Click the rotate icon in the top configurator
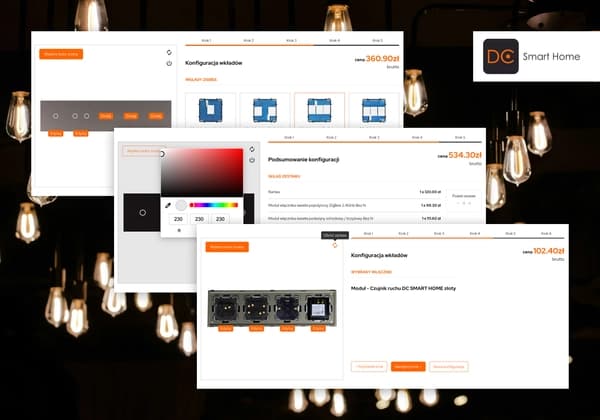 (169, 51)
